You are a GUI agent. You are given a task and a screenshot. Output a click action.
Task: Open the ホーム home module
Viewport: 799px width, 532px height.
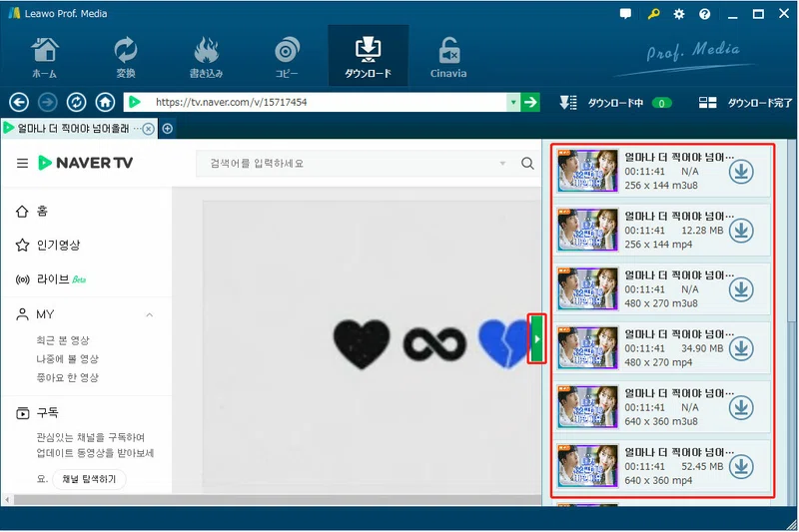45,57
